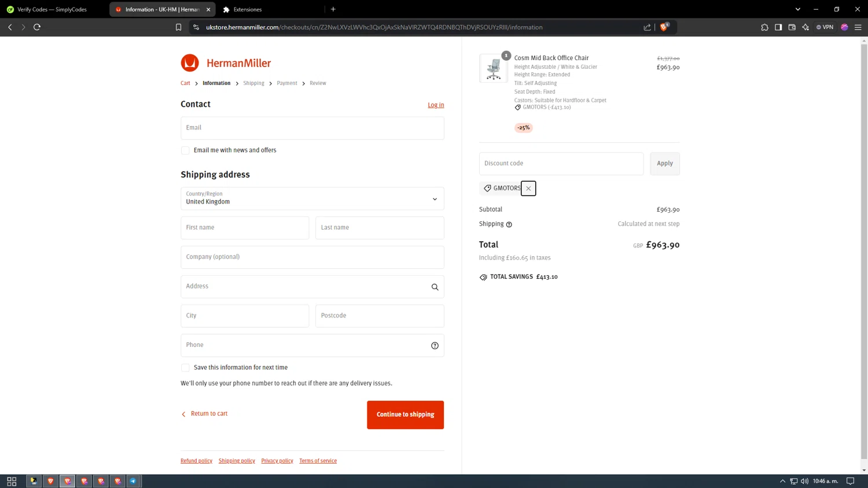Screen dimensions: 868x488
Task: Click the Cosm chair product thumbnail
Action: click(494, 68)
